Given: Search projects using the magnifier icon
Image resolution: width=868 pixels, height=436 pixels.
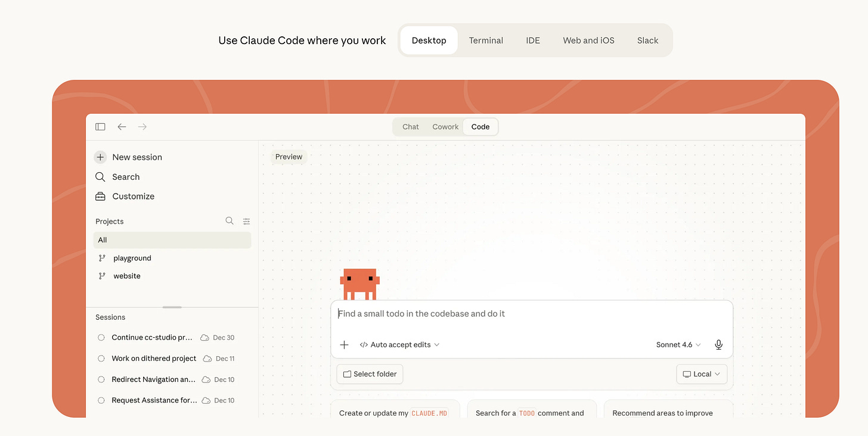Looking at the screenshot, I should [230, 221].
